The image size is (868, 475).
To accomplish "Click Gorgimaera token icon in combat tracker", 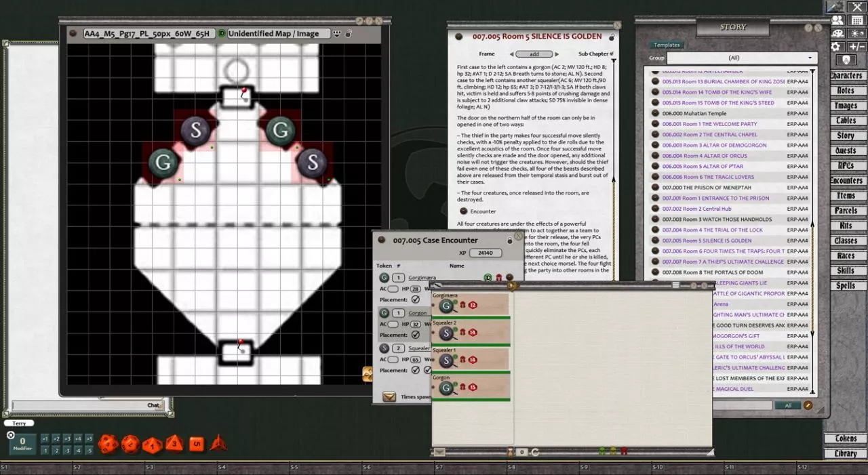I will tap(446, 306).
